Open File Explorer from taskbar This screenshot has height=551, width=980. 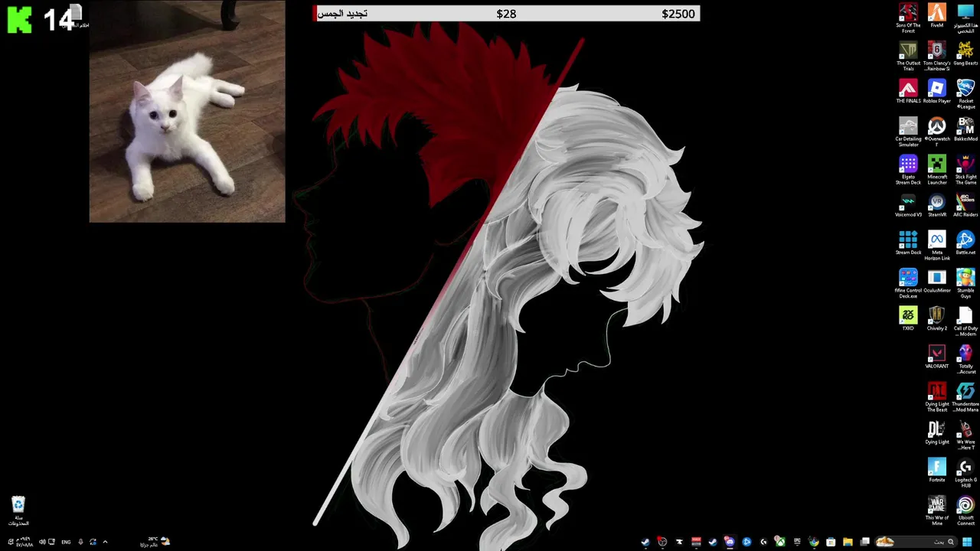[x=848, y=542]
